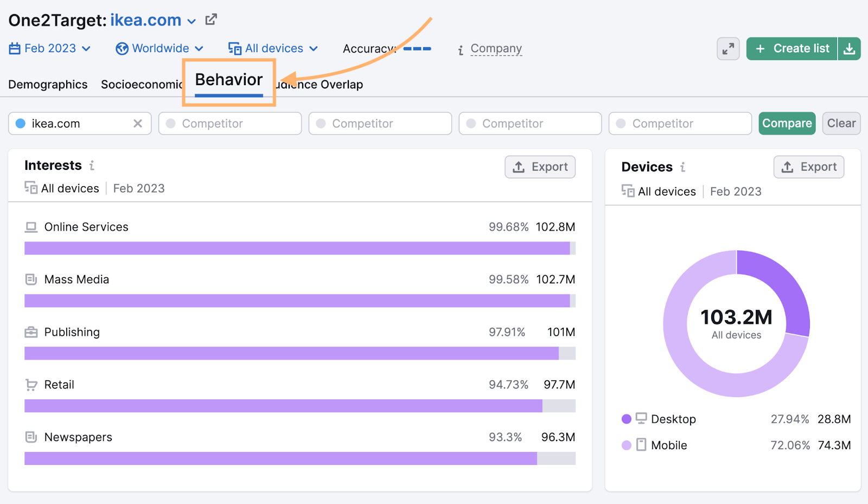This screenshot has height=504, width=868.
Task: Click the calendar icon beside Feb 2023
Action: point(15,48)
